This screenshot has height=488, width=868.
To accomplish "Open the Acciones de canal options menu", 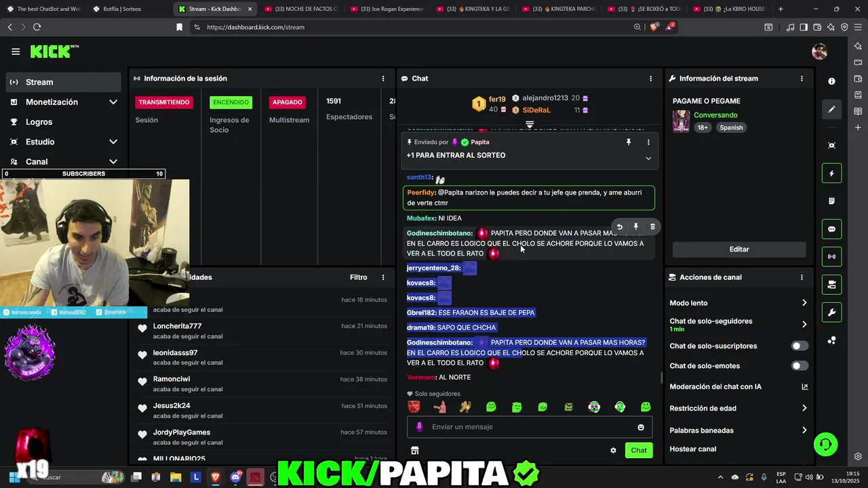I will [x=802, y=277].
